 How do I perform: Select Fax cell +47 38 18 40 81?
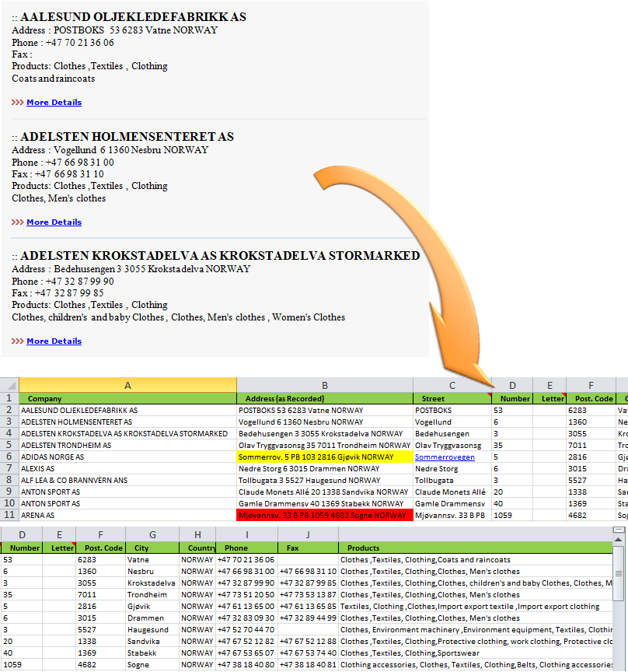(308, 665)
